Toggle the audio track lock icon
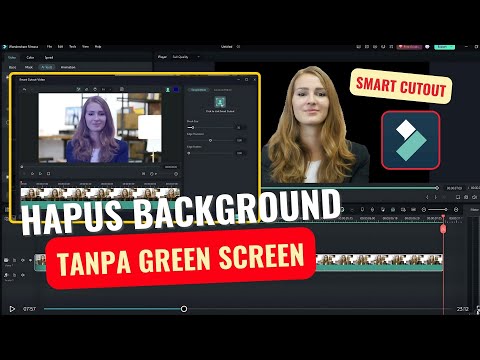The width and height of the screenshot is (480, 360). 14,275
